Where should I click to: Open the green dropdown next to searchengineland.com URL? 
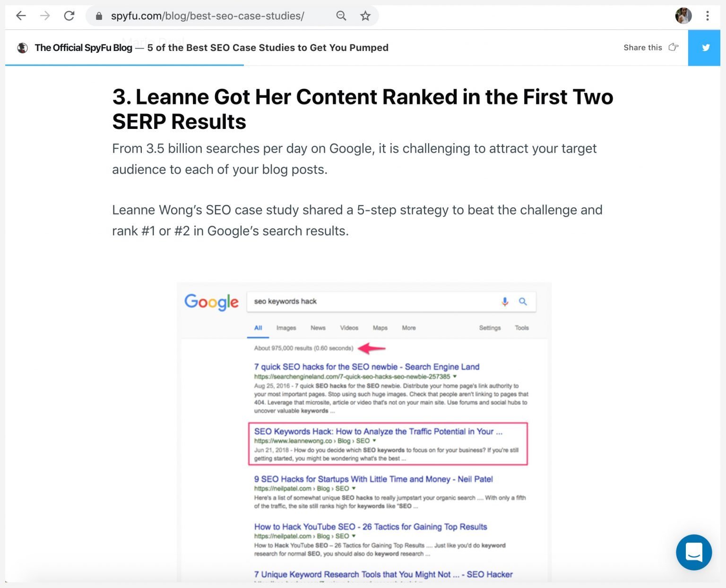pos(454,376)
